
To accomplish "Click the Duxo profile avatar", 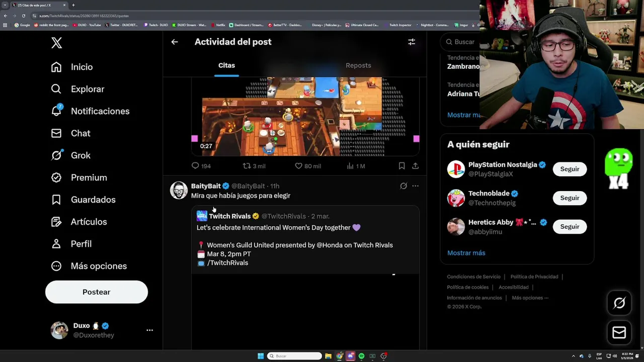I will (59, 330).
